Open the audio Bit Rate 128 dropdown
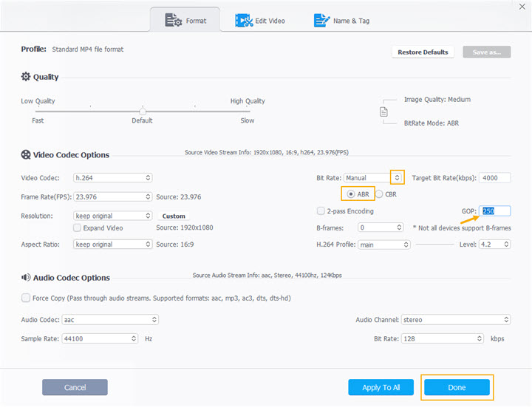The width and height of the screenshot is (532, 407). pos(442,338)
